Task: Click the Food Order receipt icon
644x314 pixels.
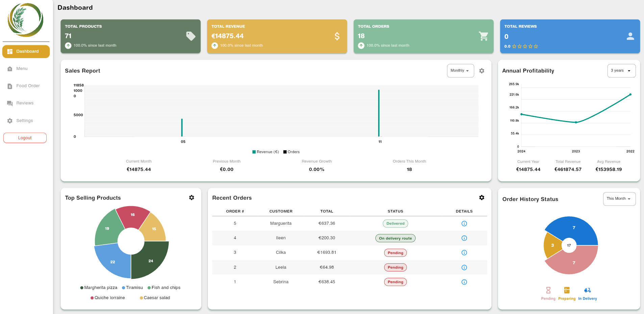Action: pyautogui.click(x=10, y=86)
